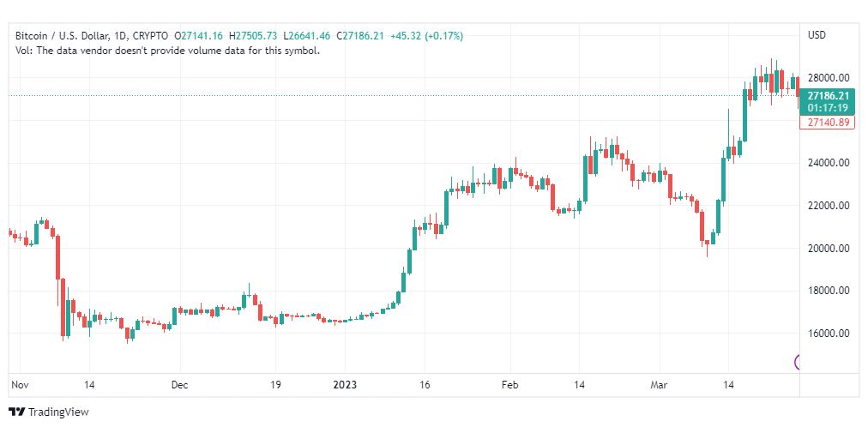Select the USD currency label
Screen dimensions: 868x427
pos(817,34)
